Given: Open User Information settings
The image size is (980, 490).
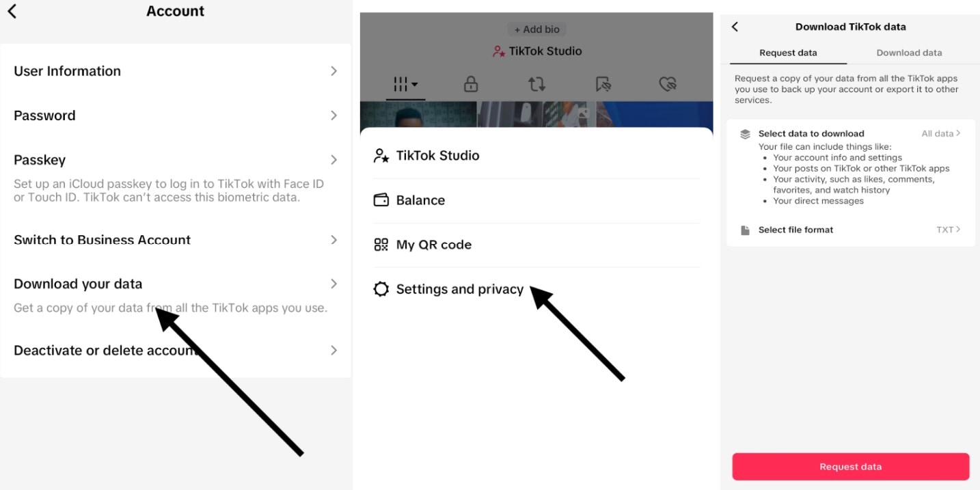Looking at the screenshot, I should pyautogui.click(x=176, y=71).
